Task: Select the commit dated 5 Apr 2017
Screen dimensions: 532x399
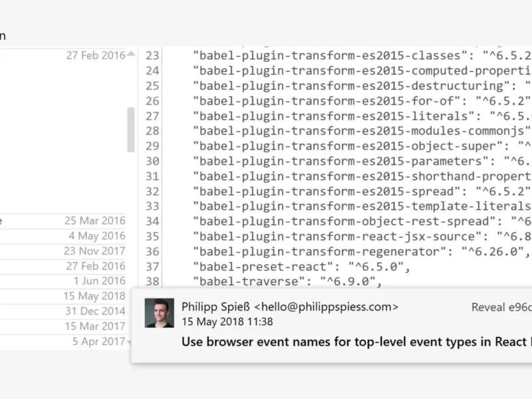Action: (63, 341)
